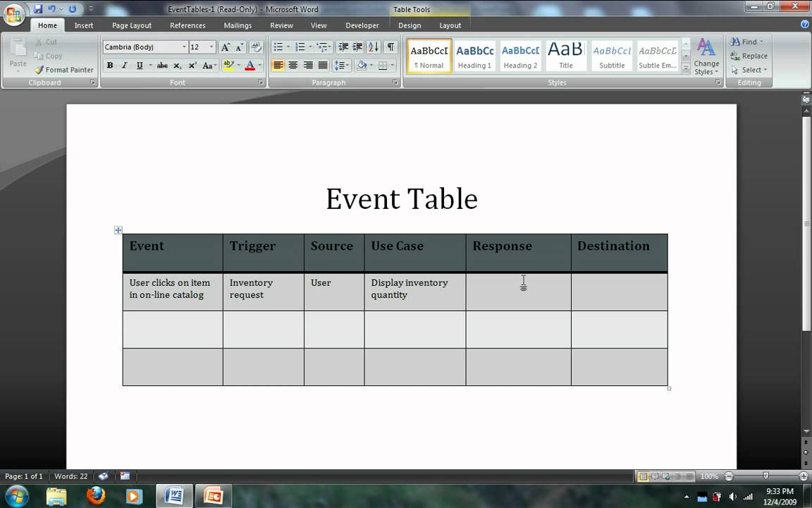This screenshot has height=508, width=812.
Task: Click the macro recording icon in status bar
Action: click(x=125, y=476)
